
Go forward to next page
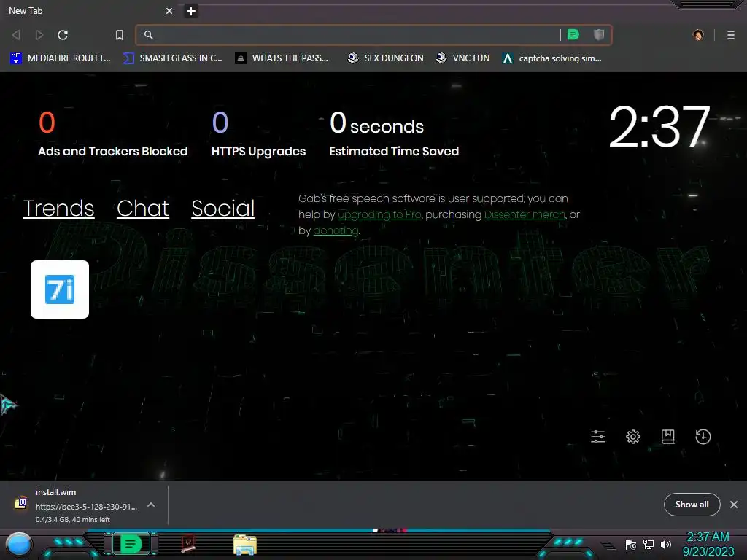point(39,35)
